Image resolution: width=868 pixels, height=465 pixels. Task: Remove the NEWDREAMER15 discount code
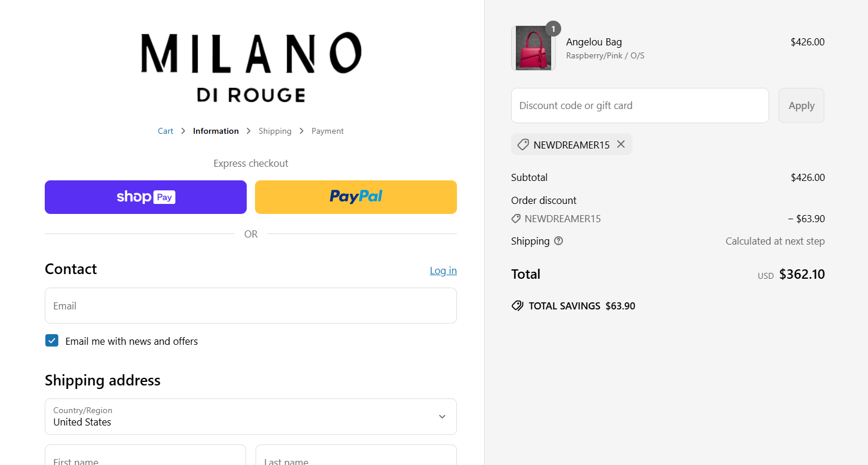pyautogui.click(x=621, y=144)
